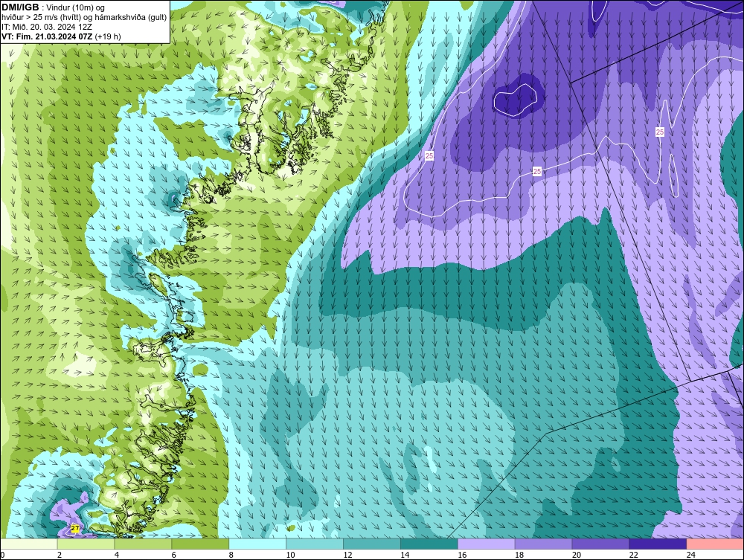This screenshot has width=744, height=560.
Task: Click the legend tick label 8
Action: click(231, 555)
